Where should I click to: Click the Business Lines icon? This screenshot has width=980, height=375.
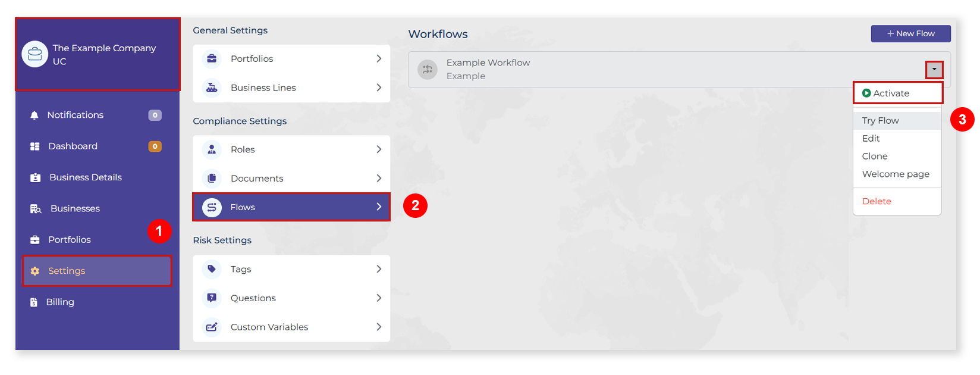[x=212, y=87]
